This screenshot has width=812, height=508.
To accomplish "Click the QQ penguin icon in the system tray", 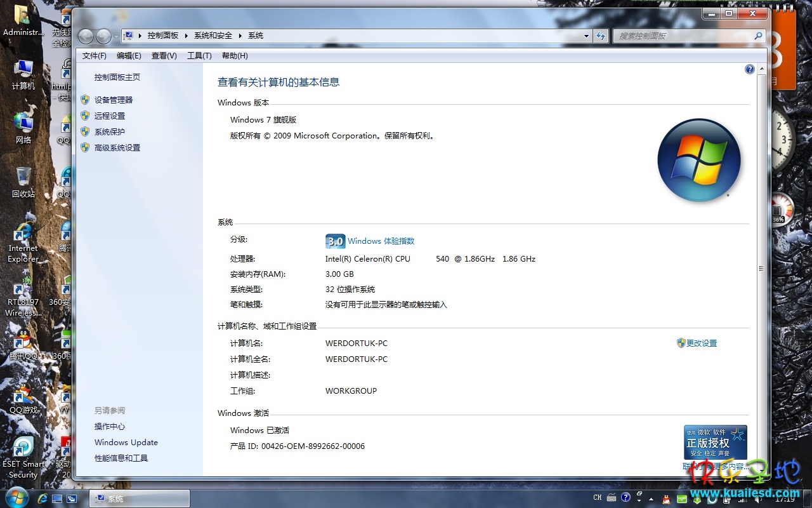I will pyautogui.click(x=667, y=498).
